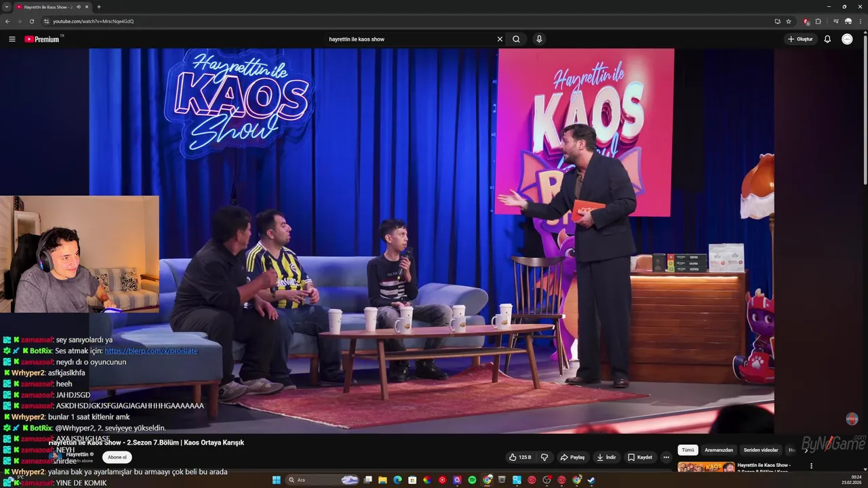Go back with the browser back arrow
The image size is (868, 488).
tap(7, 21)
